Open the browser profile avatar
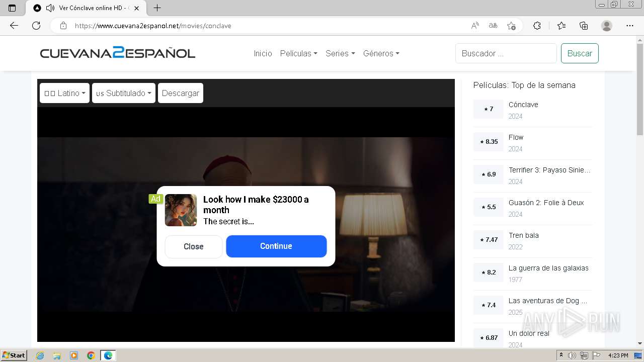The image size is (644, 362). (x=607, y=26)
